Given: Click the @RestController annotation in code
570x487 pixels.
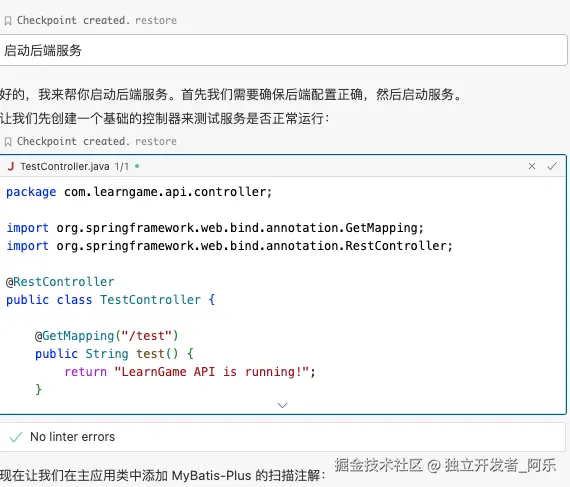Looking at the screenshot, I should (x=60, y=282).
